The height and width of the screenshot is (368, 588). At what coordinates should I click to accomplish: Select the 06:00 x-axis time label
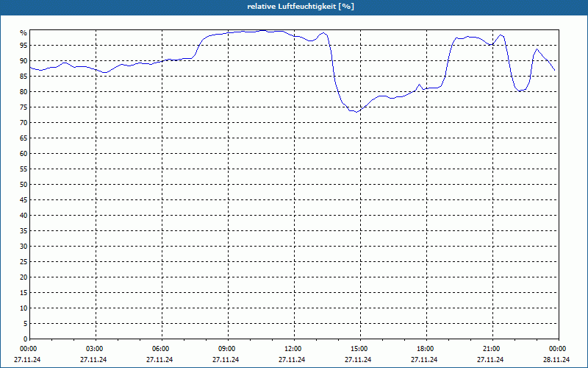(160, 349)
